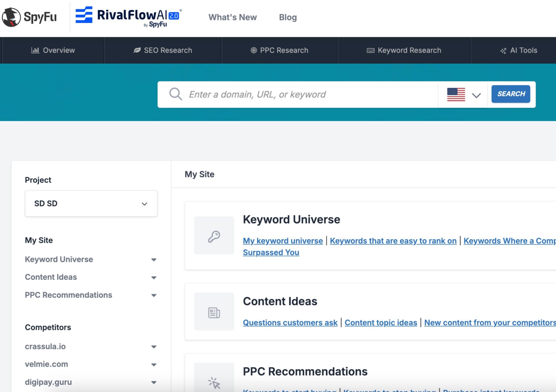
Task: Click the Keyword Universe card heading
Action: [x=291, y=220]
